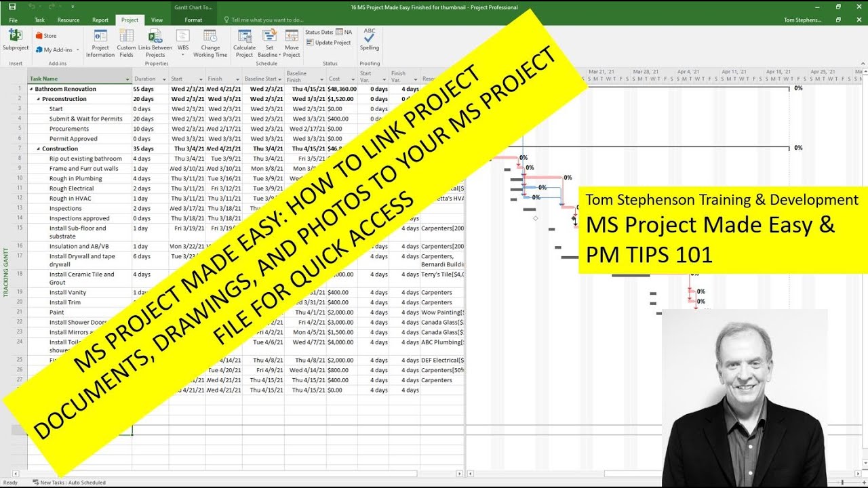868x488 pixels.
Task: Run the Spelling check
Action: coord(370,41)
